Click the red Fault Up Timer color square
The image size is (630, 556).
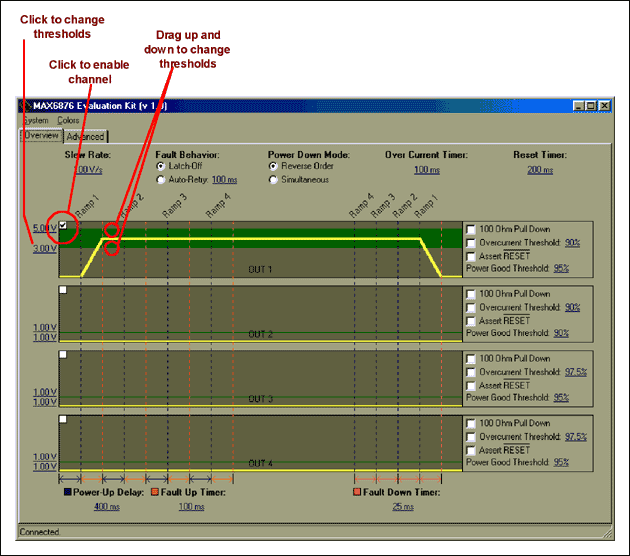point(155,492)
